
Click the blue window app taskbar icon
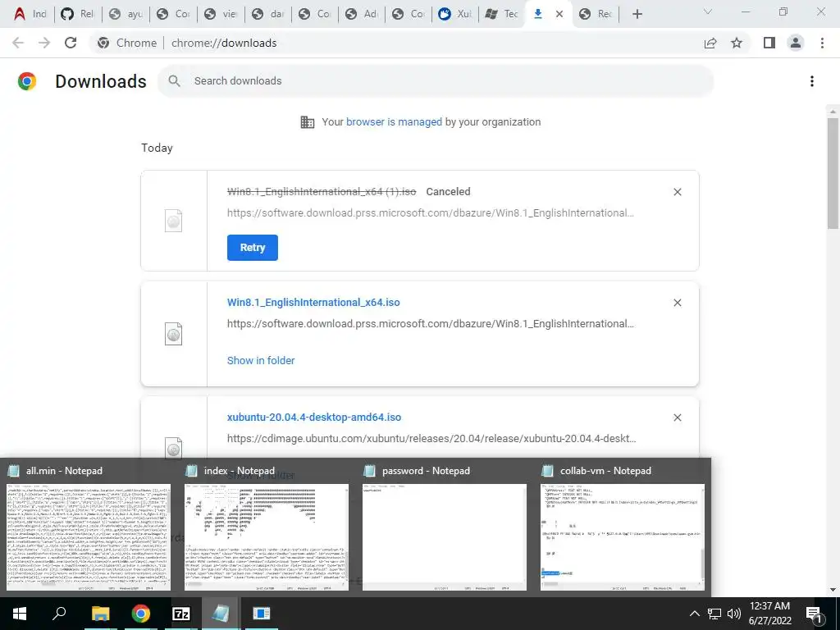pyautogui.click(x=262, y=614)
